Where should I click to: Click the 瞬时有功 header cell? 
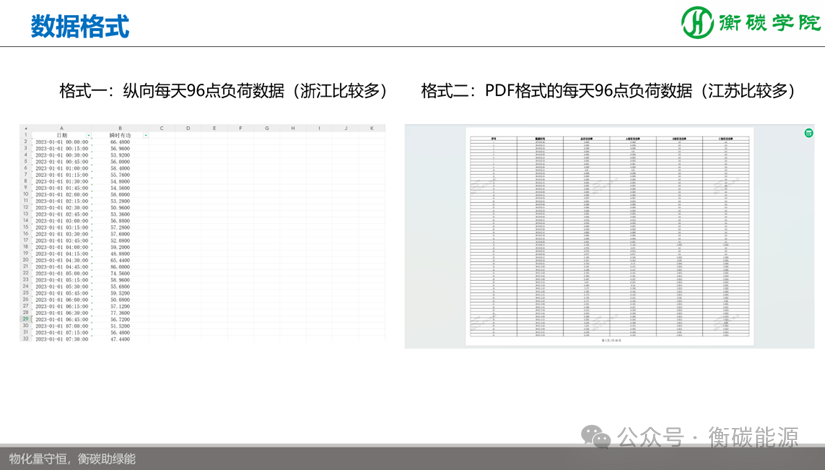tap(120, 135)
